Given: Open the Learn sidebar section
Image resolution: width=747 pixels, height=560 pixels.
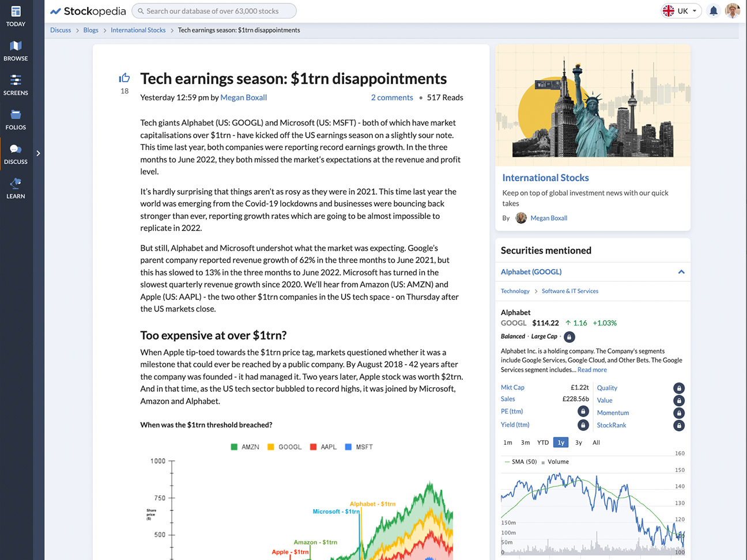Looking at the screenshot, I should point(16,190).
